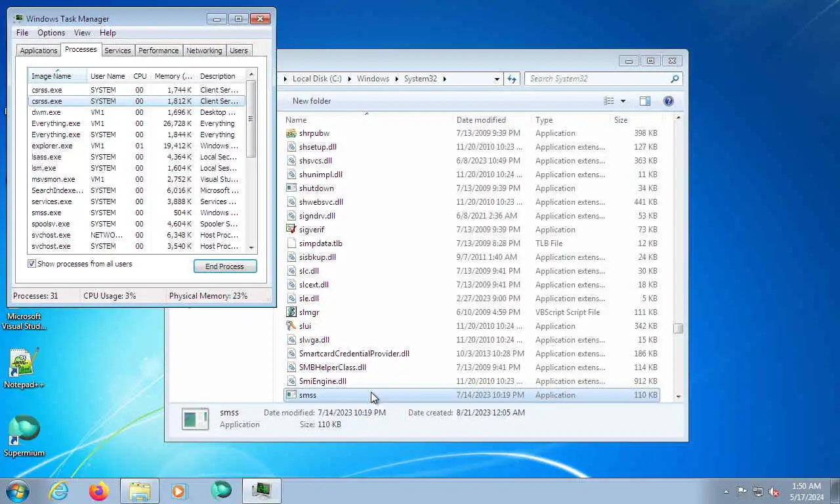Open Task Manager Options menu
840x504 pixels.
tap(51, 33)
